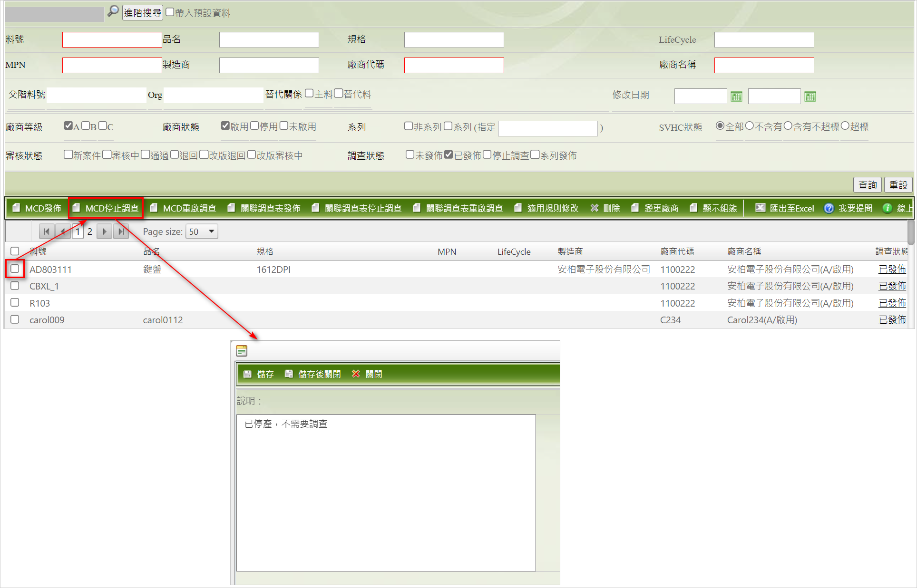
Task: Click 關聯調查表重啟調查 toolbar item
Action: click(458, 208)
